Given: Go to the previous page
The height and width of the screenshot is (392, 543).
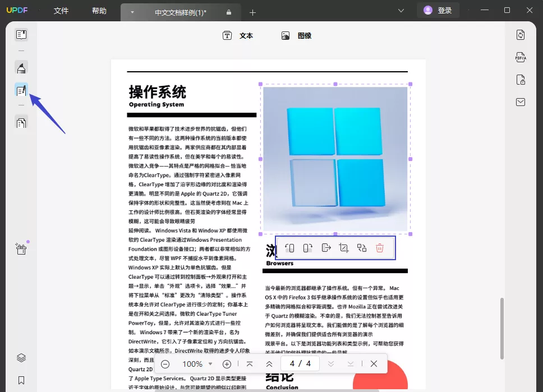Looking at the screenshot, I should coord(269,364).
